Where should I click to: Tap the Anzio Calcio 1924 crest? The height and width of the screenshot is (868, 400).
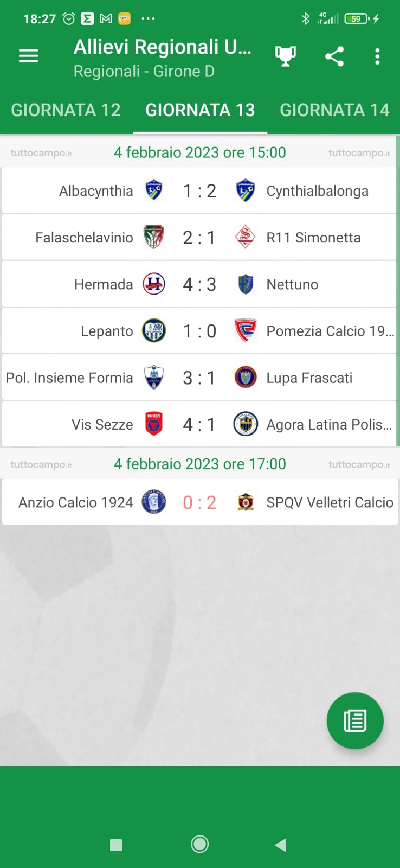pos(153,502)
